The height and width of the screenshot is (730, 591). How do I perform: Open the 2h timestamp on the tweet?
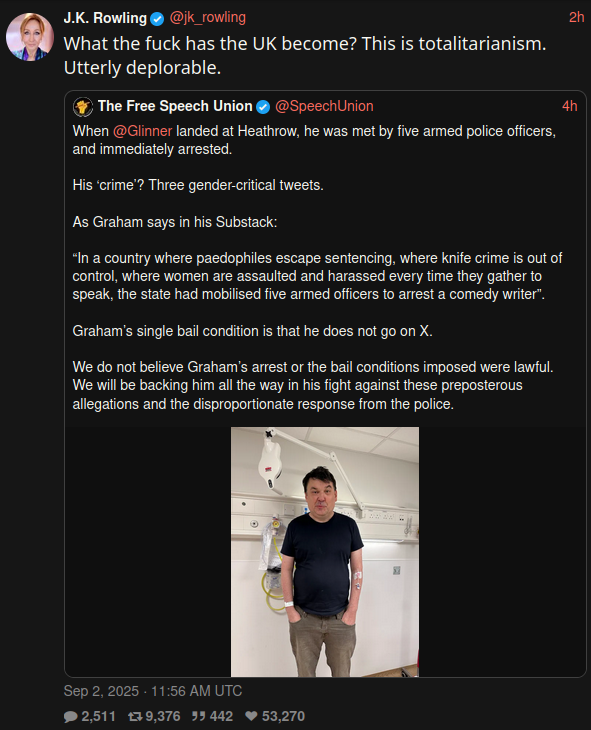pyautogui.click(x=577, y=17)
